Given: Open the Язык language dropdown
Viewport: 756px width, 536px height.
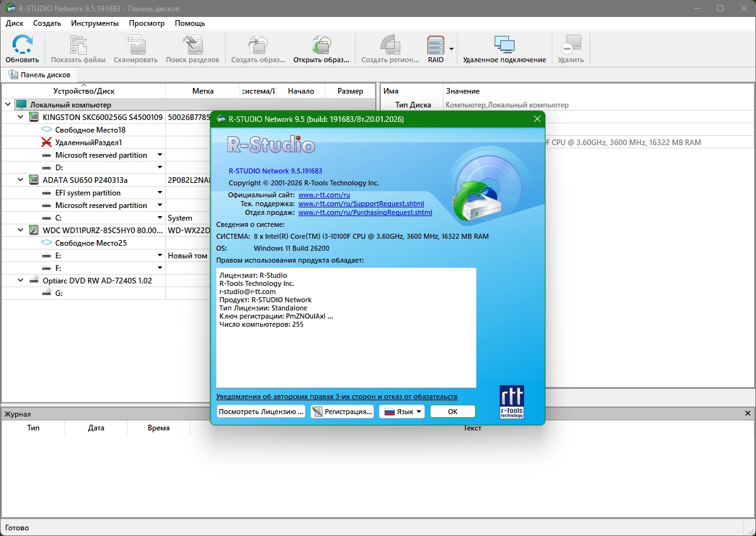Looking at the screenshot, I should (402, 412).
